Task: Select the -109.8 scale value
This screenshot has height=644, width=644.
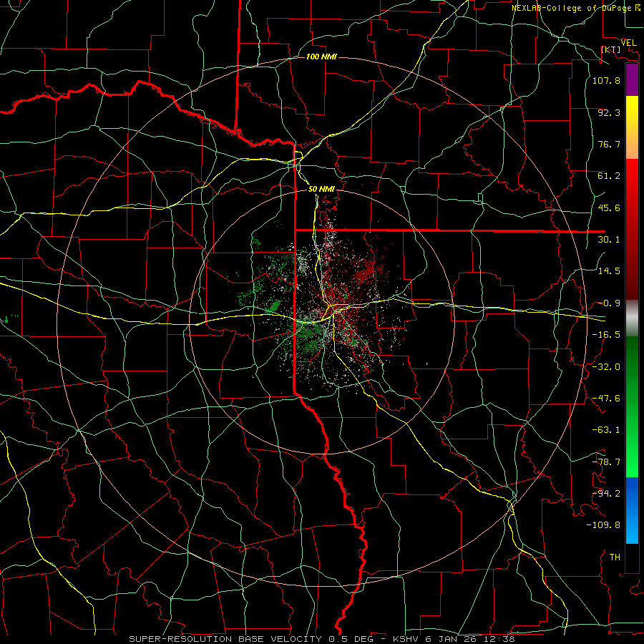Action: (603, 525)
